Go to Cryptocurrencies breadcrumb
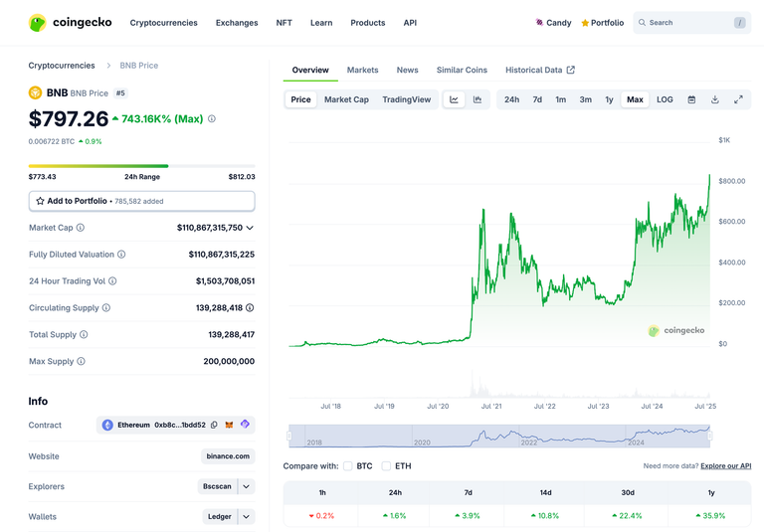This screenshot has width=764, height=532. (x=62, y=66)
